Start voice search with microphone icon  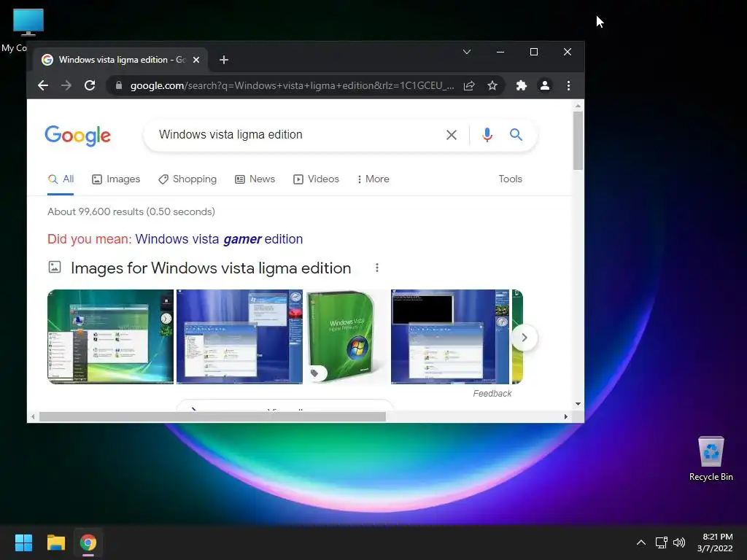point(487,135)
